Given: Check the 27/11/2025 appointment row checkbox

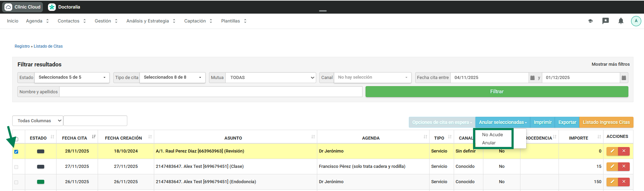Looking at the screenshot, I should (x=16, y=167).
